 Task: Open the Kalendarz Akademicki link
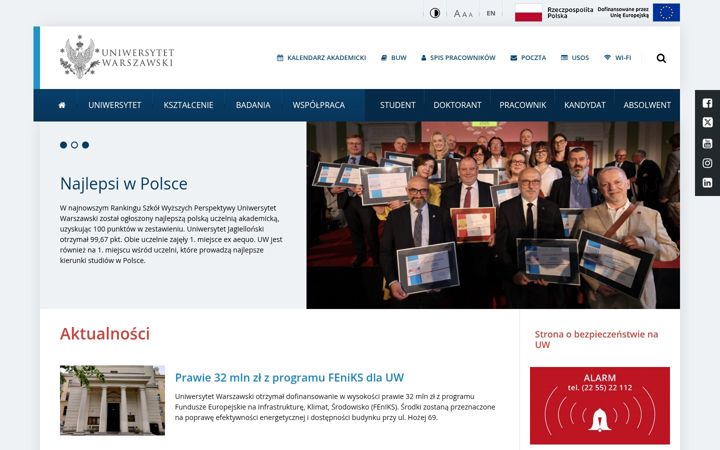point(321,58)
